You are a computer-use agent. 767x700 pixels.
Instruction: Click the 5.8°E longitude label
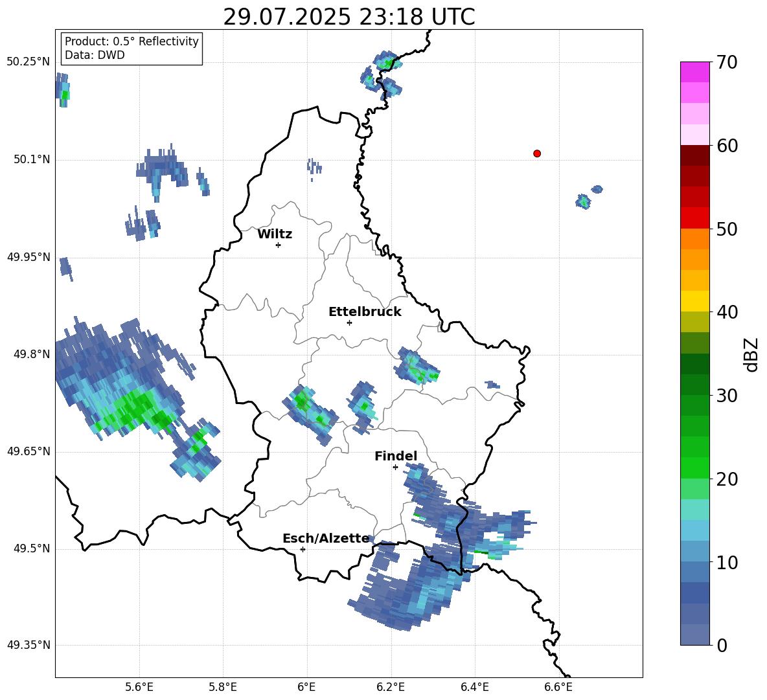pyautogui.click(x=223, y=688)
